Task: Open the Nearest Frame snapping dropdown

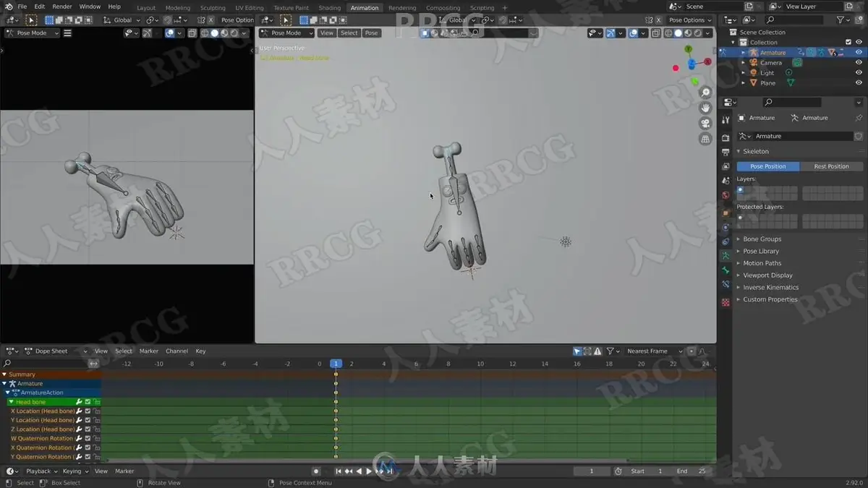Action: point(654,351)
